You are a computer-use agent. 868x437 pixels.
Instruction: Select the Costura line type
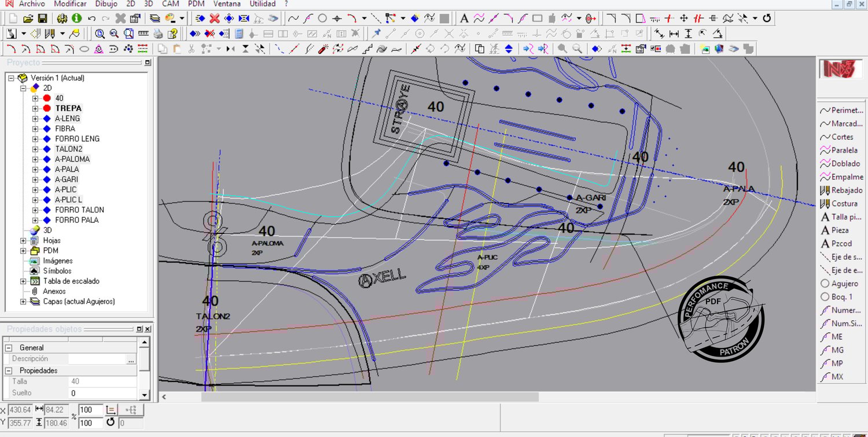pyautogui.click(x=838, y=204)
